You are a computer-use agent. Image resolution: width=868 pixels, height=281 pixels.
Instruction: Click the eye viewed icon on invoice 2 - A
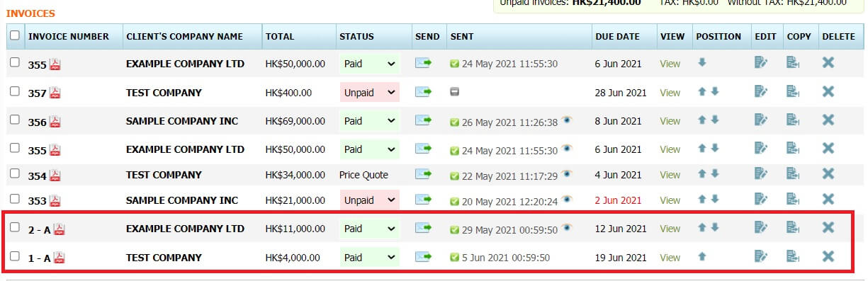[566, 228]
